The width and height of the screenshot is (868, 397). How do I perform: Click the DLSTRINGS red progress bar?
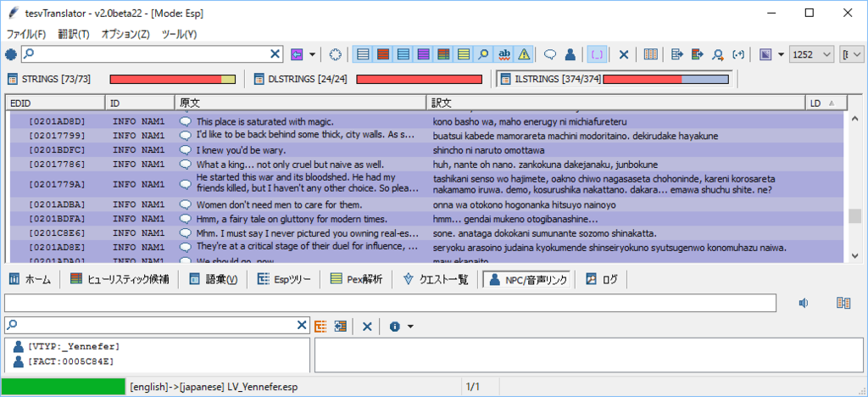pyautogui.click(x=419, y=79)
